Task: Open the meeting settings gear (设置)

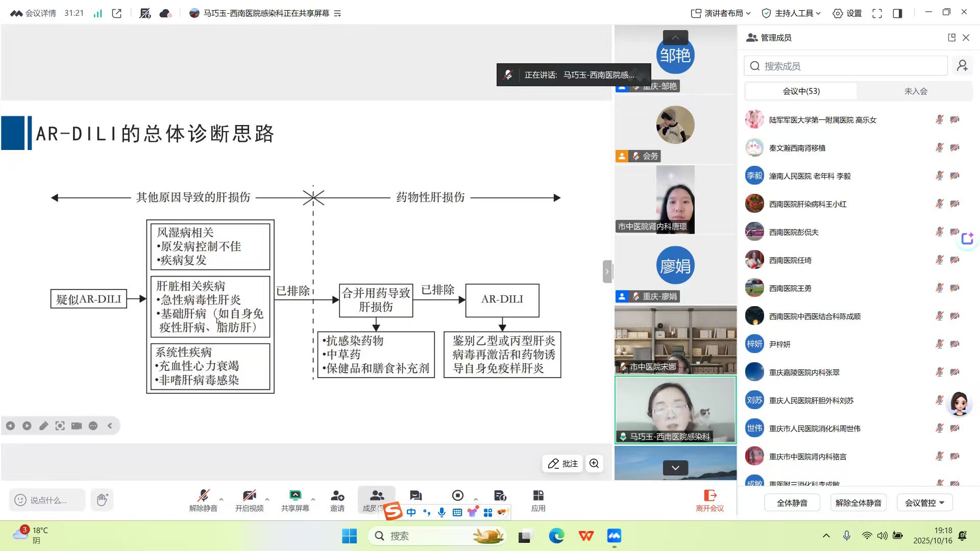Action: pyautogui.click(x=846, y=13)
